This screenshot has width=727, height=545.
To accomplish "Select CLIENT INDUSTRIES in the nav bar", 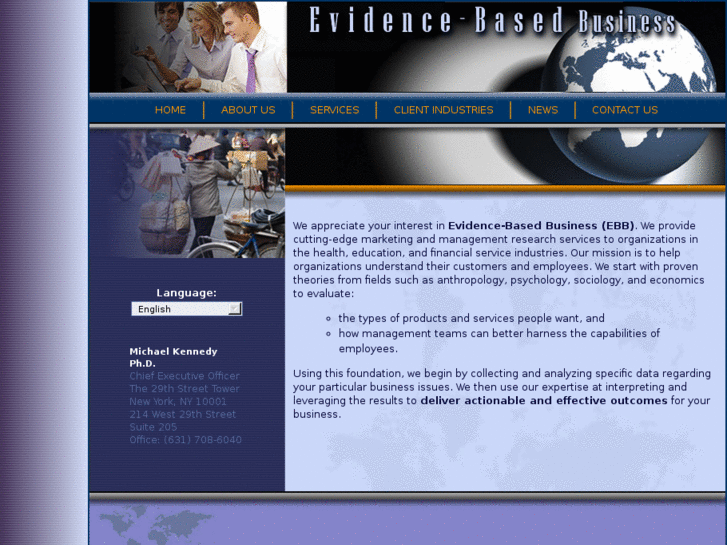I will pyautogui.click(x=443, y=110).
